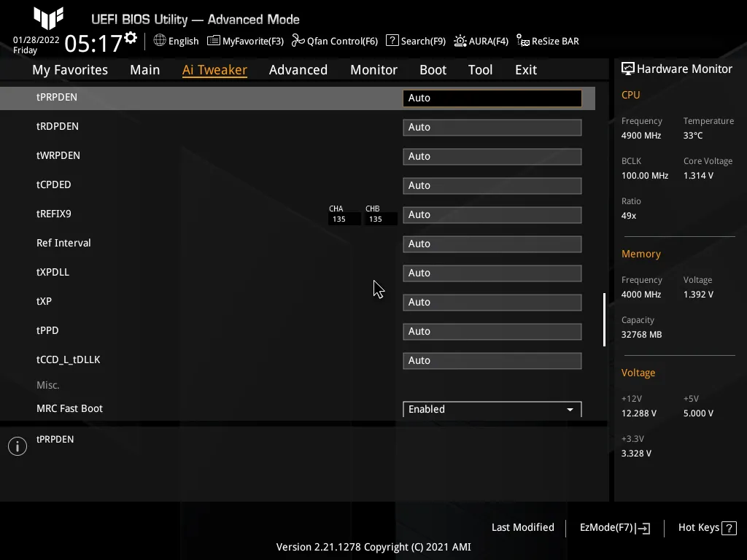This screenshot has height=560, width=747.
Task: Select the Ref Interval label
Action: 63,243
